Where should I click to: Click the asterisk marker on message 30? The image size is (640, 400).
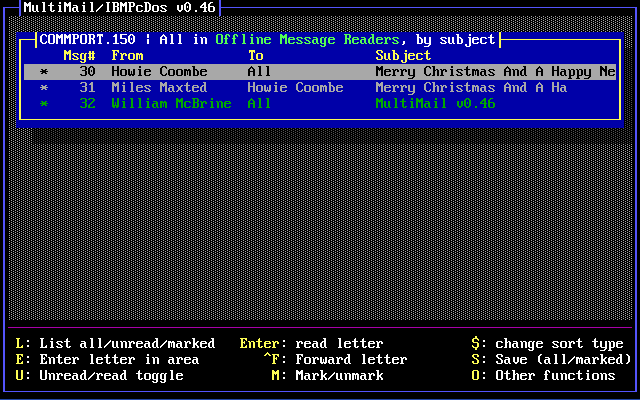point(44,72)
